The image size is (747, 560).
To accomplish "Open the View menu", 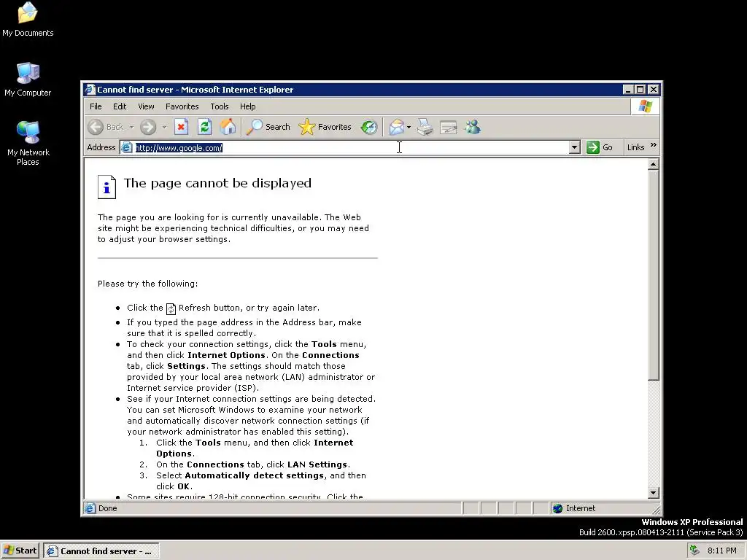I will 146,106.
